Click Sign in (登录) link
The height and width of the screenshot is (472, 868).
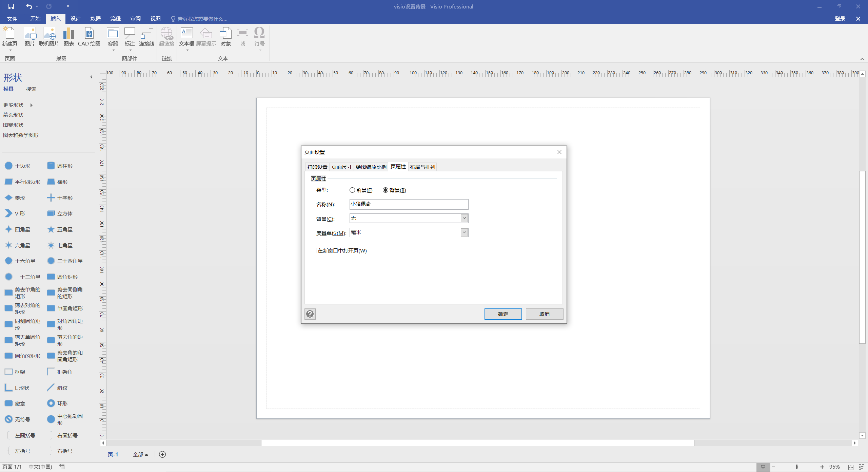point(840,19)
